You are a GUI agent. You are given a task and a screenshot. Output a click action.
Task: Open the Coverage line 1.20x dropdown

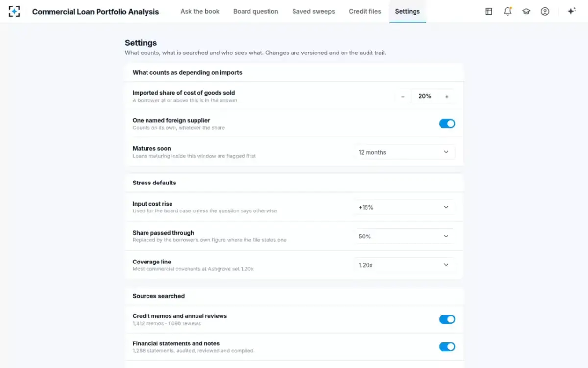tap(404, 265)
